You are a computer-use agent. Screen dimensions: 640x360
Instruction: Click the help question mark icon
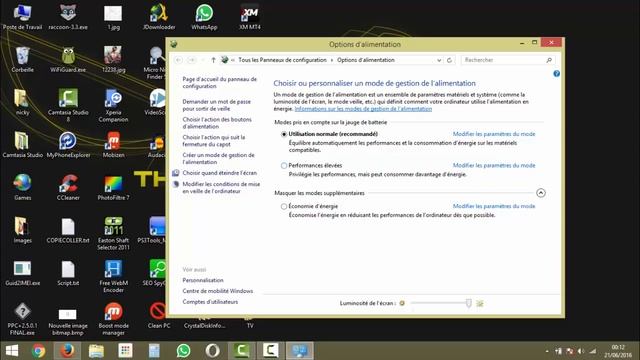[556, 74]
